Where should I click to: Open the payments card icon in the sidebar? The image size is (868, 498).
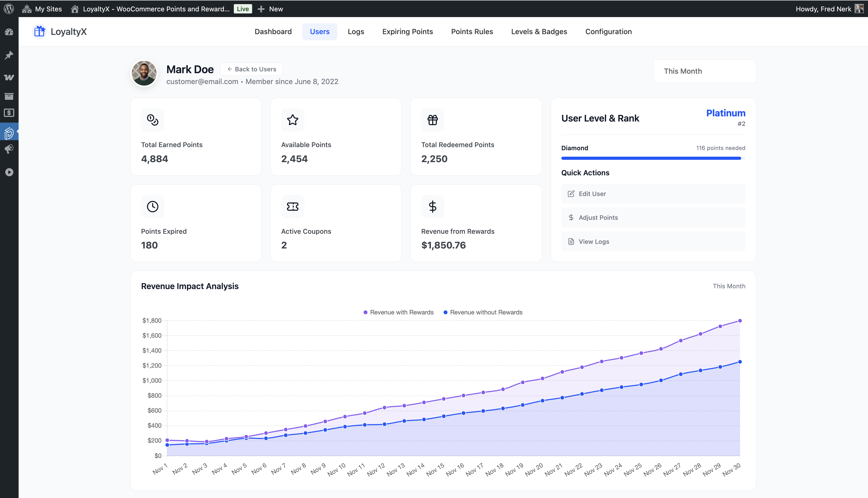click(x=9, y=113)
